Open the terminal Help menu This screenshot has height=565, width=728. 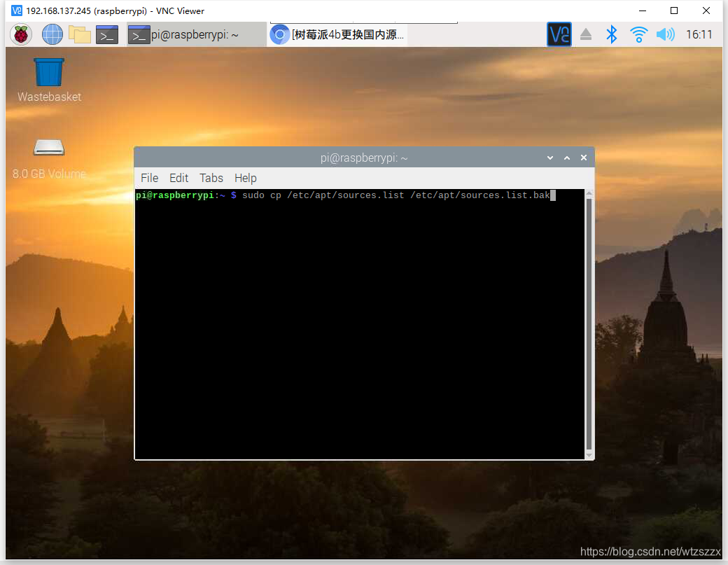(x=245, y=178)
